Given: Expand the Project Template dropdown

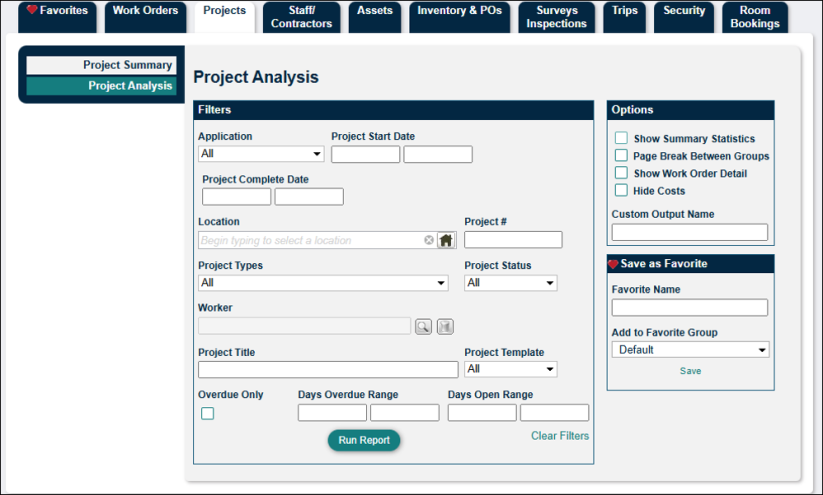Looking at the screenshot, I should tap(511, 369).
